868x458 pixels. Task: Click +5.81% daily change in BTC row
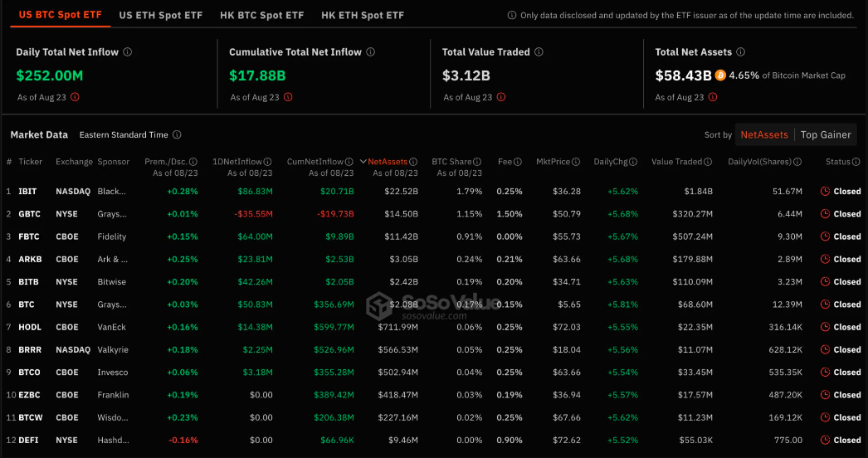[622, 304]
